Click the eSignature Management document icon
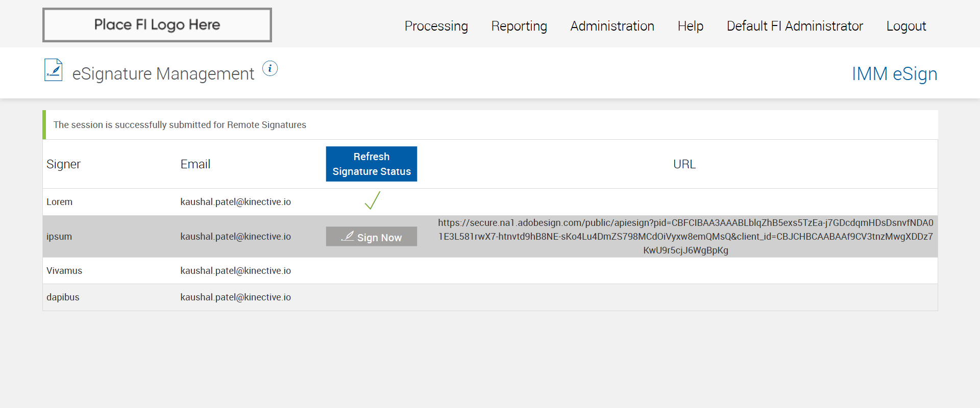Viewport: 980px width, 408px height. coord(54,70)
